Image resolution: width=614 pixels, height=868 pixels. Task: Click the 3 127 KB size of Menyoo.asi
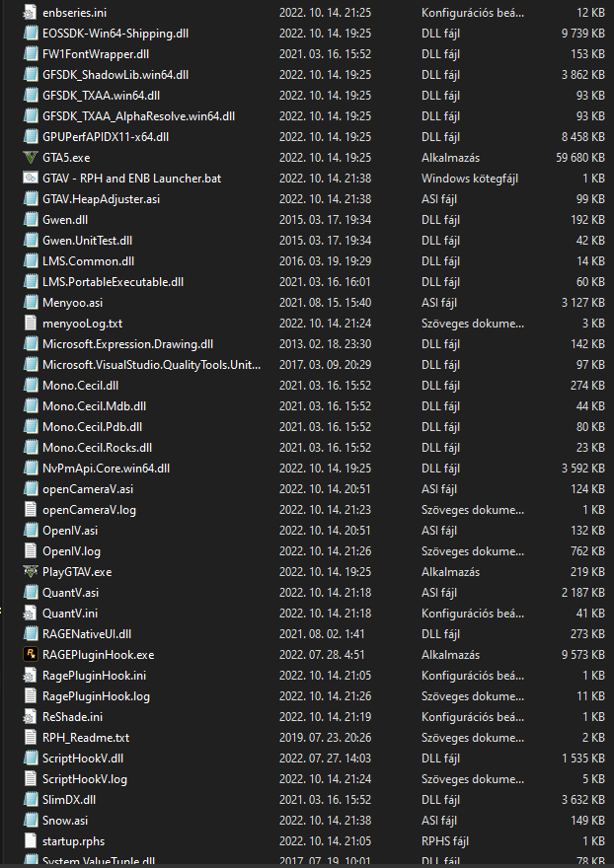tap(583, 303)
